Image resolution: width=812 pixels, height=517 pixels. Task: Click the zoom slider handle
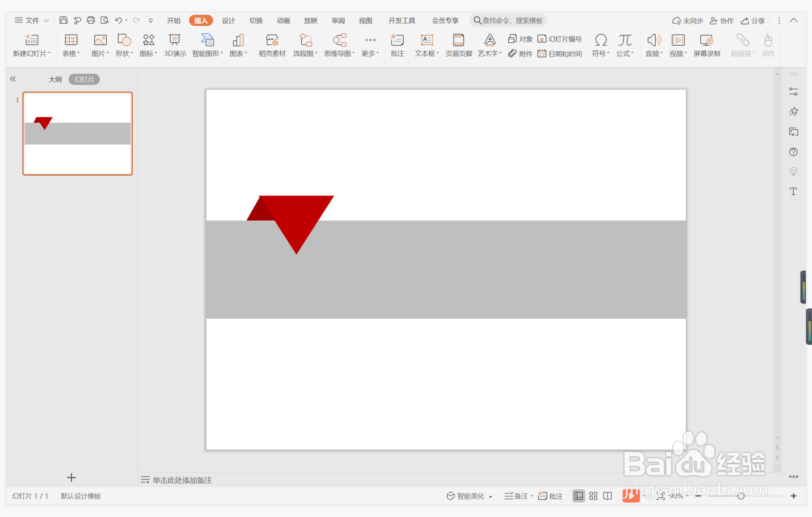click(x=741, y=496)
